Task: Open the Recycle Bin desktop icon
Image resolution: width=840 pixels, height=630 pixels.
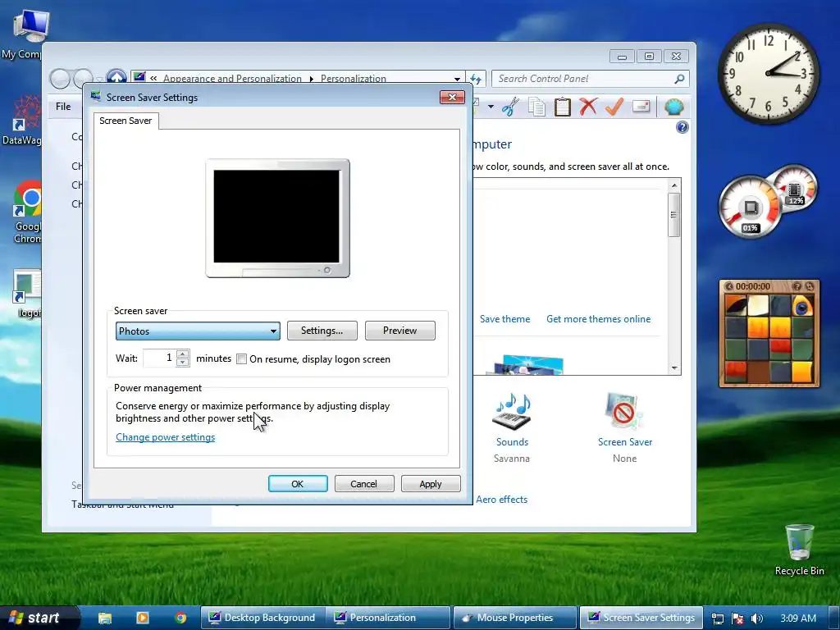Action: click(x=799, y=550)
